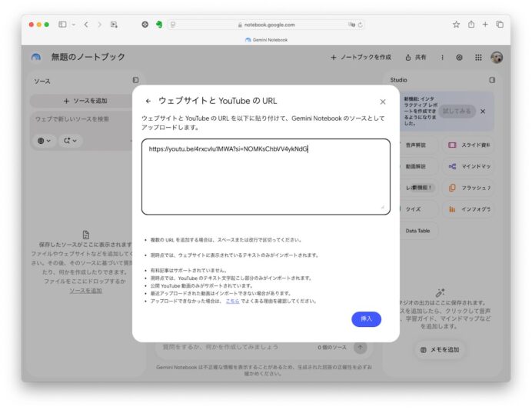This screenshot has width=532, height=410.
Task: Click Safari share icon
Action: [471, 25]
